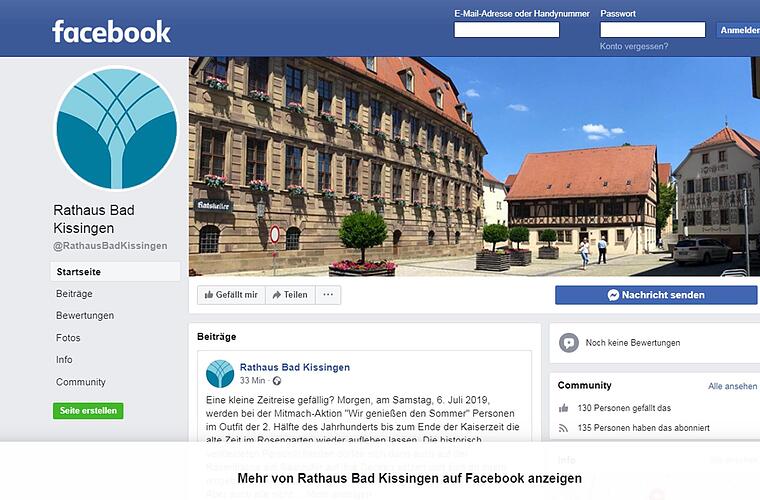Screen dimensions: 760x500
Task: Click the Facebook logo in header
Action: (111, 32)
